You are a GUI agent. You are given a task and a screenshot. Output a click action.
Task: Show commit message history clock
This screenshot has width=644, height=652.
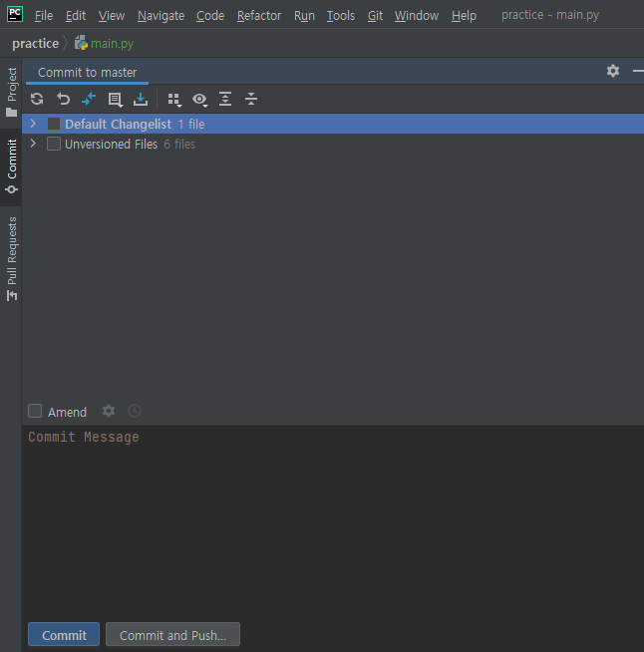135,411
